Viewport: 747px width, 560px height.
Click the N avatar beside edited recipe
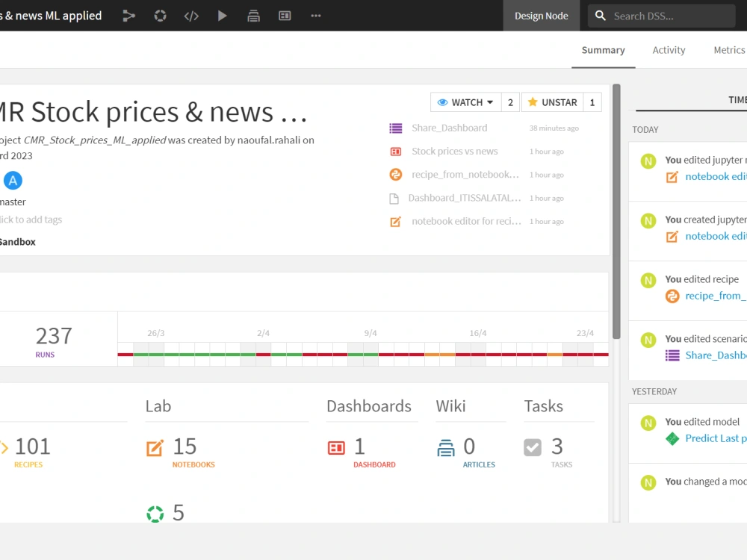(x=648, y=281)
